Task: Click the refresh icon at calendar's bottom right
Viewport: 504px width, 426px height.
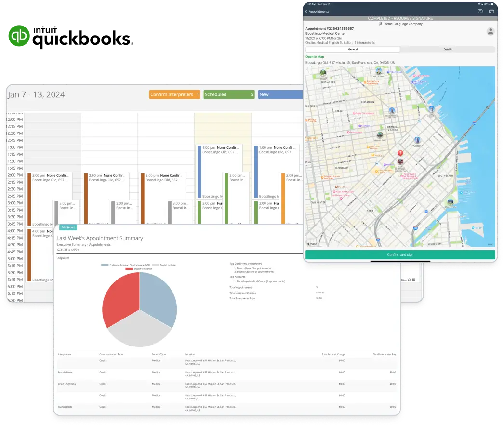Action: (410, 280)
